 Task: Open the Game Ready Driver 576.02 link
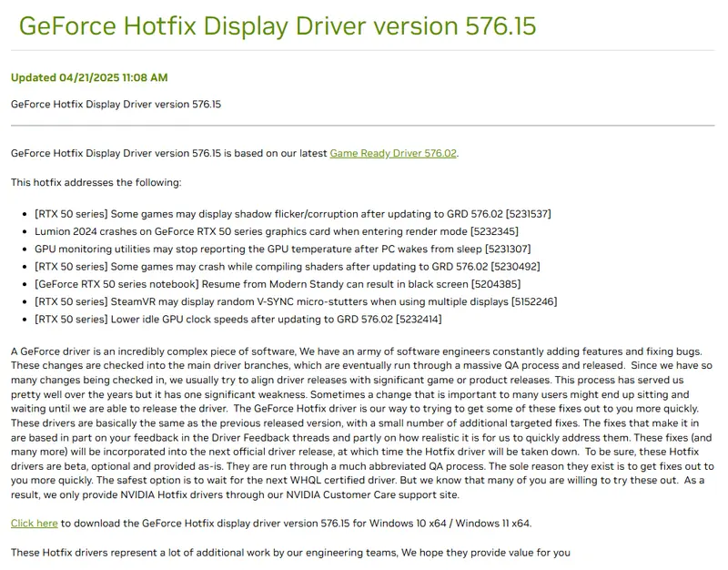pyautogui.click(x=393, y=153)
